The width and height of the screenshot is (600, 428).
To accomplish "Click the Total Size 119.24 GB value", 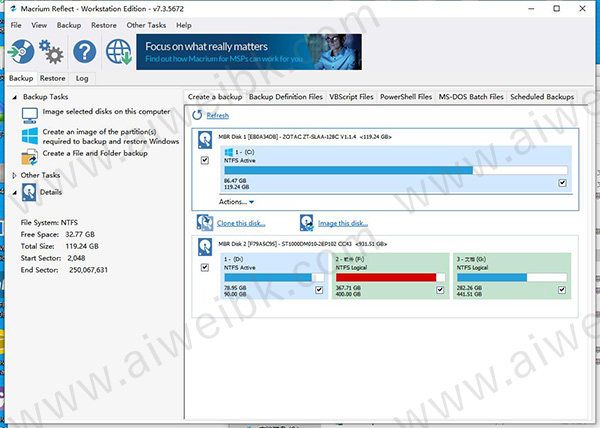I will pos(82,246).
